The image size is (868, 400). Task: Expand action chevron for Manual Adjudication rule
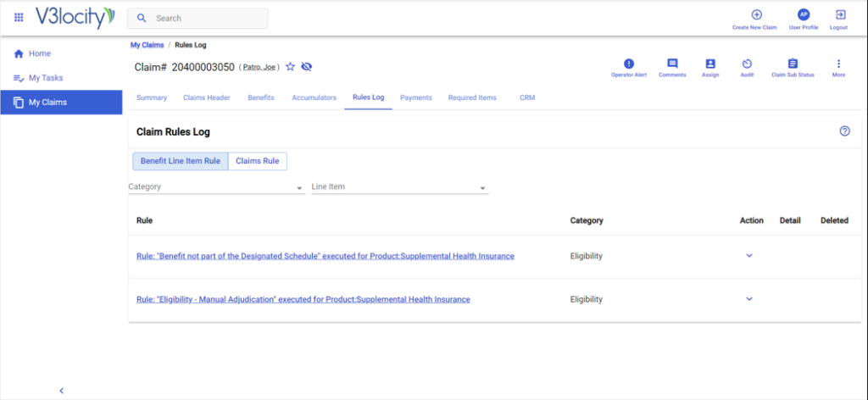pyautogui.click(x=749, y=299)
